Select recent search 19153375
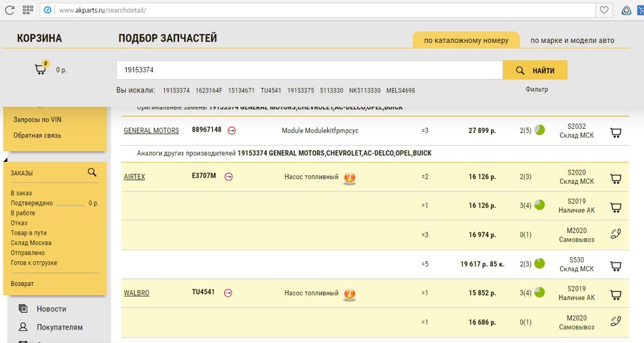The width and height of the screenshot is (644, 343). click(x=301, y=91)
